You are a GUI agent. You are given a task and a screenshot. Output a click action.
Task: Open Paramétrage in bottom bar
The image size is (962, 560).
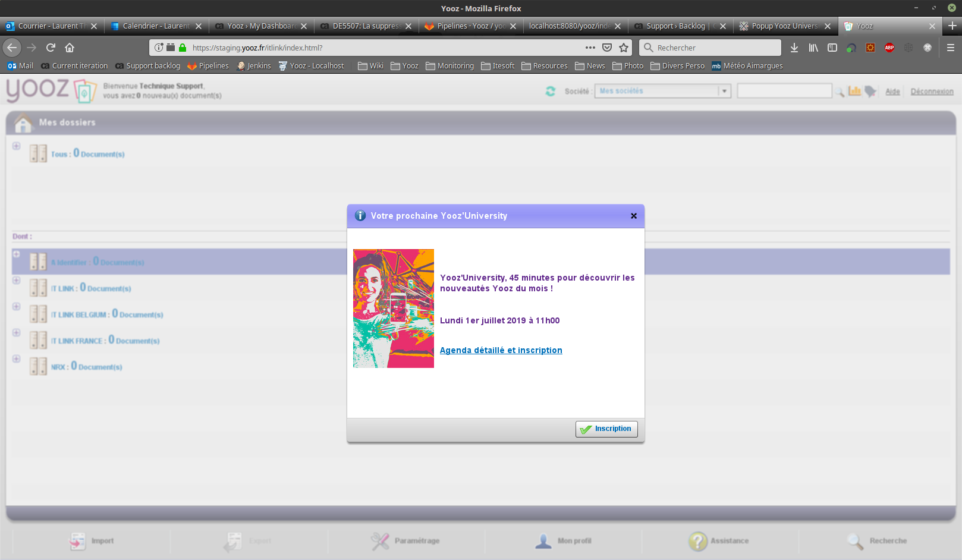click(x=405, y=541)
